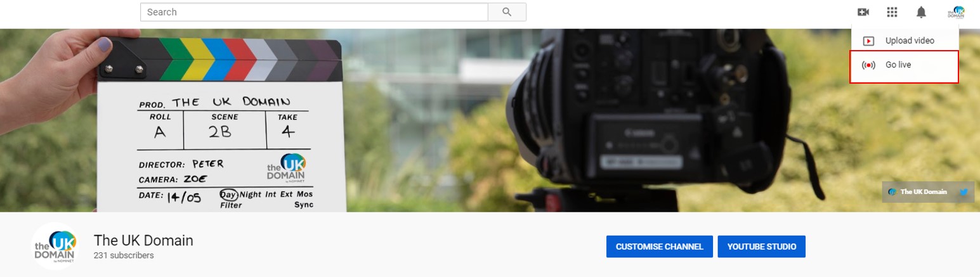Click the 231 subscribers text
Image resolution: width=980 pixels, height=277 pixels.
tap(124, 255)
